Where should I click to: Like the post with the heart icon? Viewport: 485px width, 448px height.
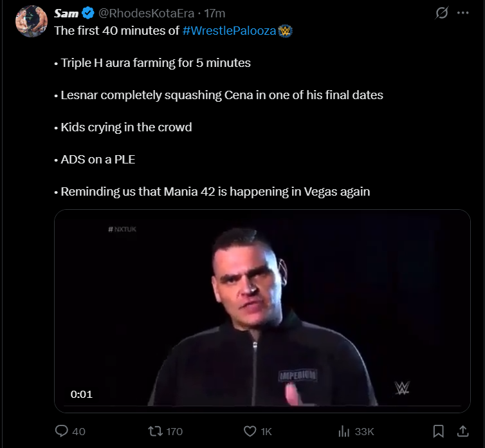click(x=250, y=431)
